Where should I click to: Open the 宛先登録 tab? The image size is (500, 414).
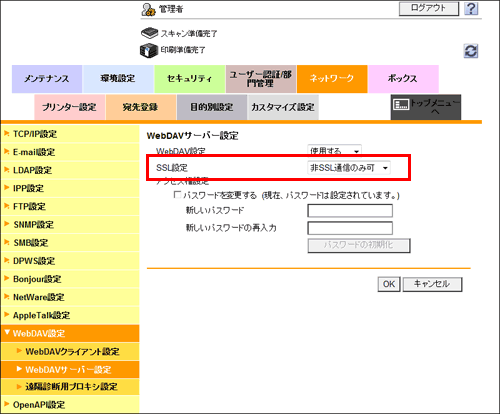141,107
